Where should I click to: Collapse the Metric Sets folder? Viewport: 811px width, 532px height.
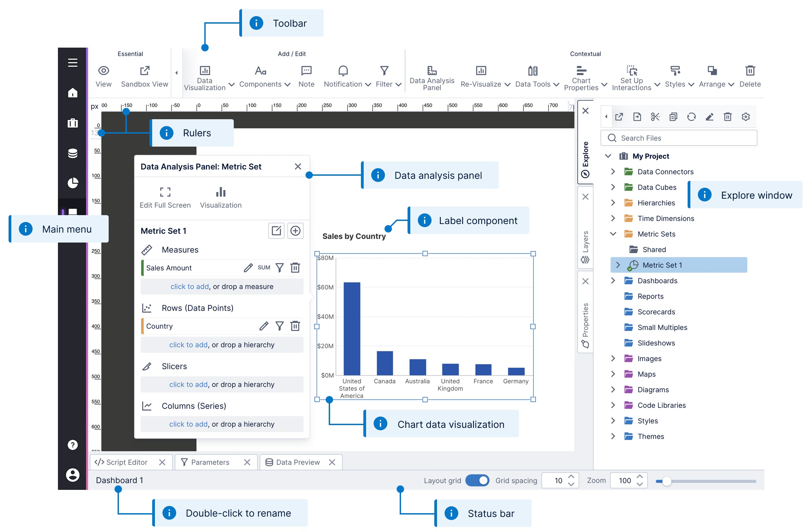pos(613,234)
